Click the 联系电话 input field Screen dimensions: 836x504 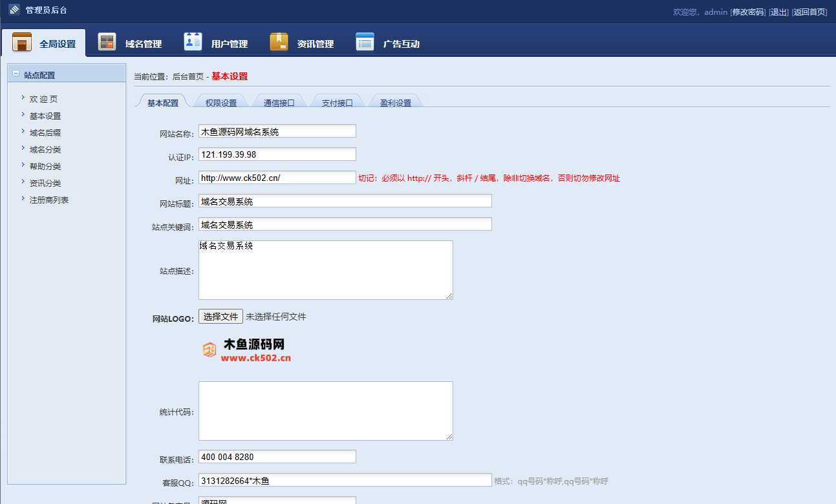click(277, 457)
